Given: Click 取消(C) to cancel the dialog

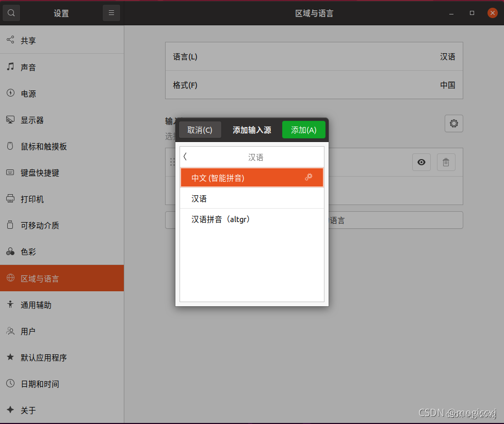Looking at the screenshot, I should click(200, 130).
